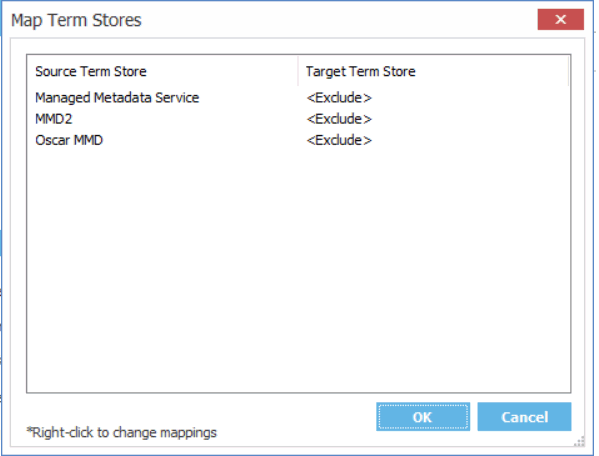Sort by Source Term Store column header

(x=163, y=71)
